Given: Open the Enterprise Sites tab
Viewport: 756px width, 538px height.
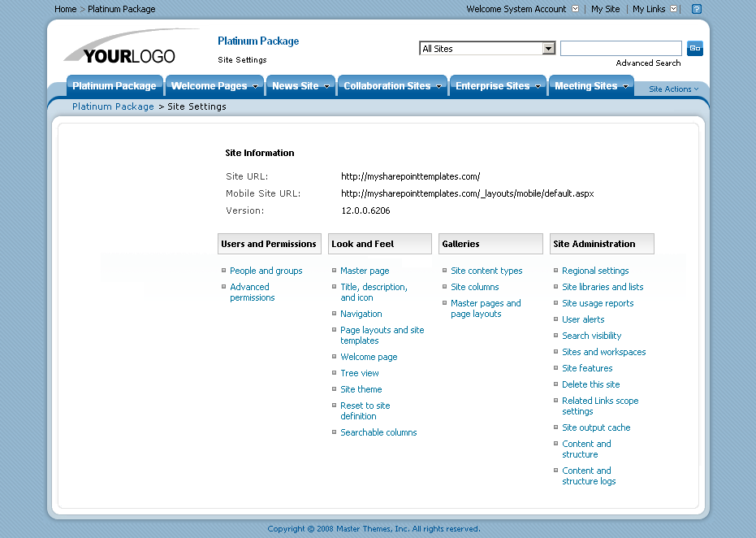Looking at the screenshot, I should click(491, 85).
